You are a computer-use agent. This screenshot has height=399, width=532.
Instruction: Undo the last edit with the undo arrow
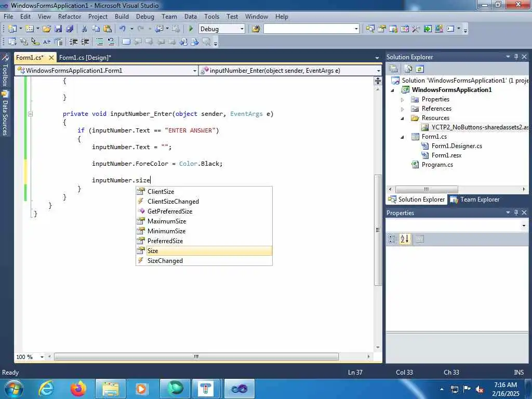[123, 29]
